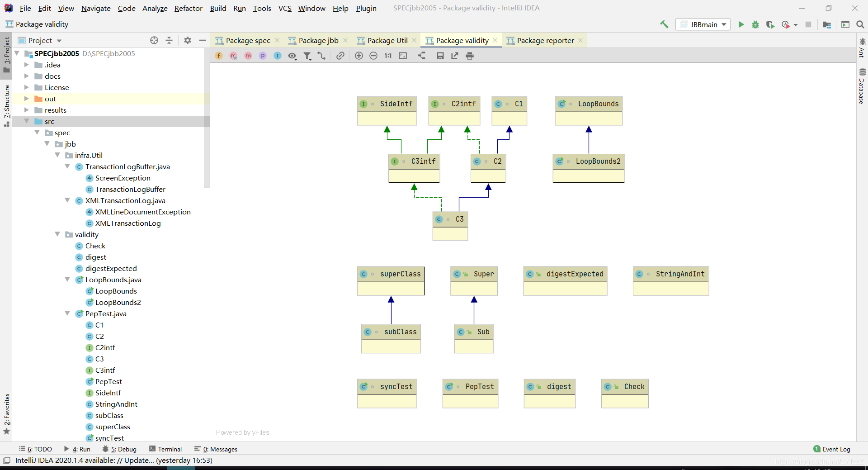Open the Debug tool window
This screenshot has height=470, width=868.
point(119,449)
